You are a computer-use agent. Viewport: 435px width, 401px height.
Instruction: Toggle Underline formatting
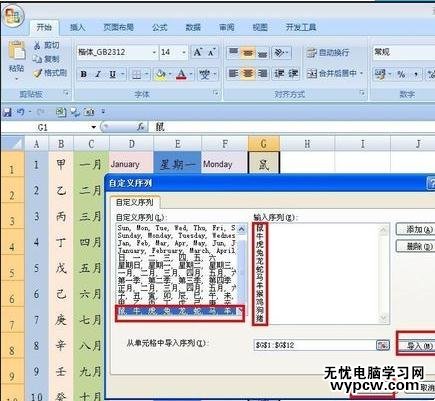click(113, 74)
